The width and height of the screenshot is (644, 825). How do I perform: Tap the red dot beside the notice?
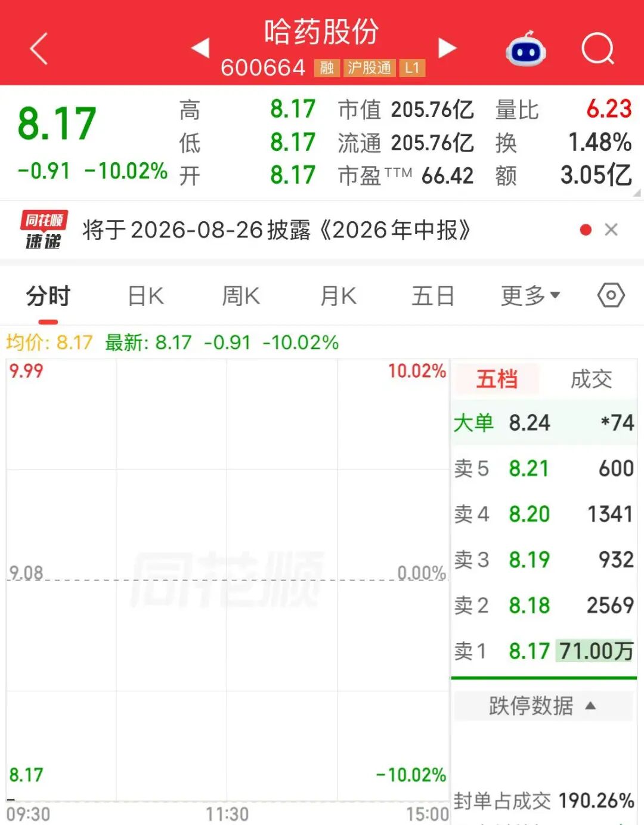[586, 230]
